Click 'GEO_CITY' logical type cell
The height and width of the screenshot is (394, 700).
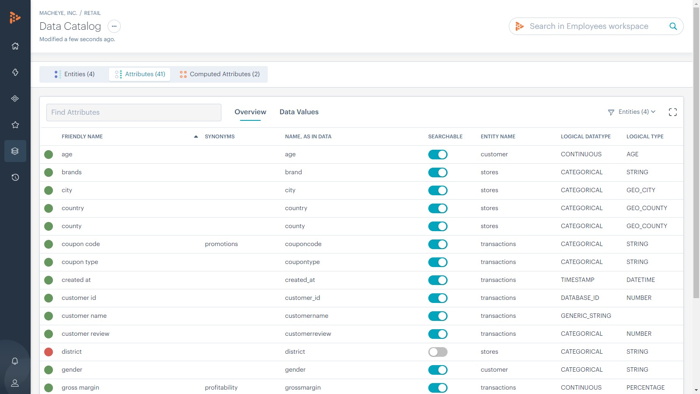point(641,190)
